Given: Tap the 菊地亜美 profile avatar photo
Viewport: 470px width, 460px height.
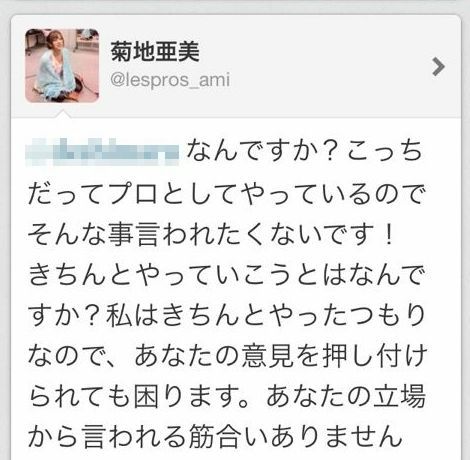Looking at the screenshot, I should coord(62,66).
